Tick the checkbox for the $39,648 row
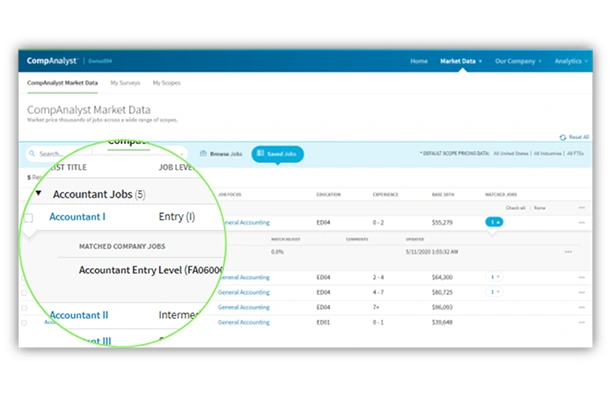Screen dimensions: 612x397 tap(24, 322)
